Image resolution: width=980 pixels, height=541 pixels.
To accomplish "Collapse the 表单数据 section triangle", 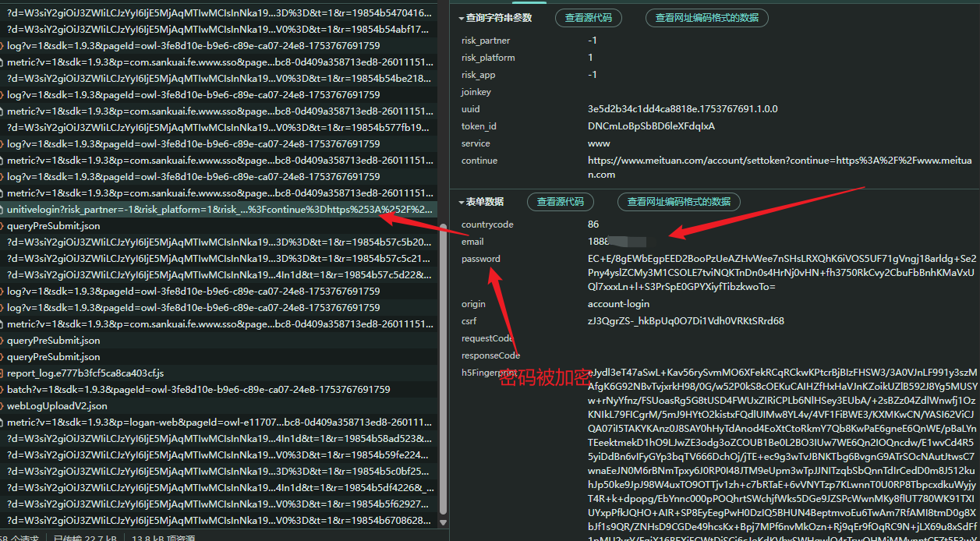I will tap(461, 202).
